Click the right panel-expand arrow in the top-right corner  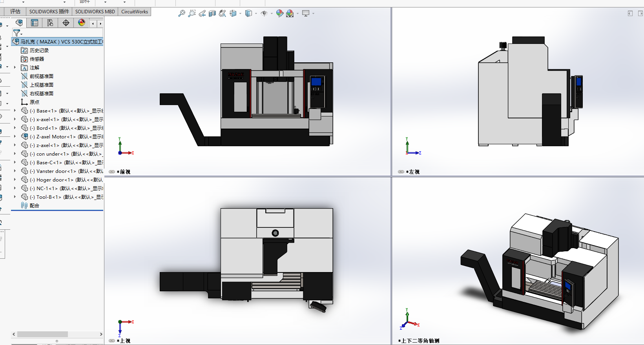[x=640, y=13]
